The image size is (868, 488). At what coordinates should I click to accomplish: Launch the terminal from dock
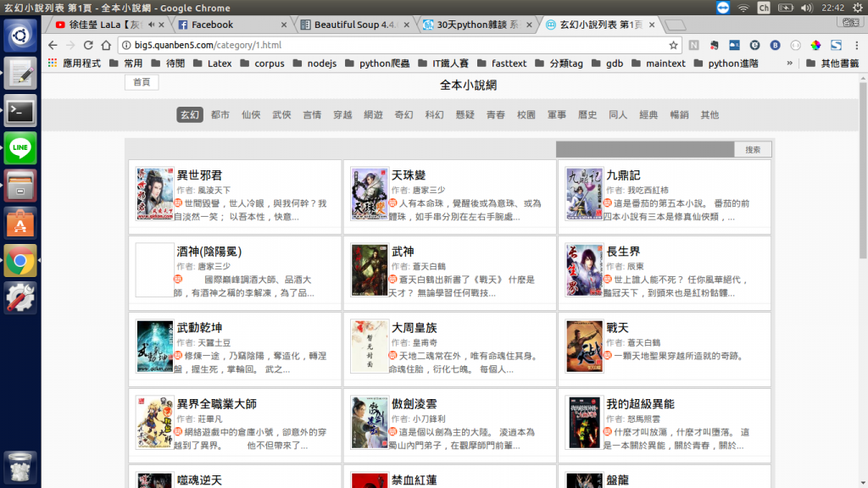pyautogui.click(x=20, y=111)
